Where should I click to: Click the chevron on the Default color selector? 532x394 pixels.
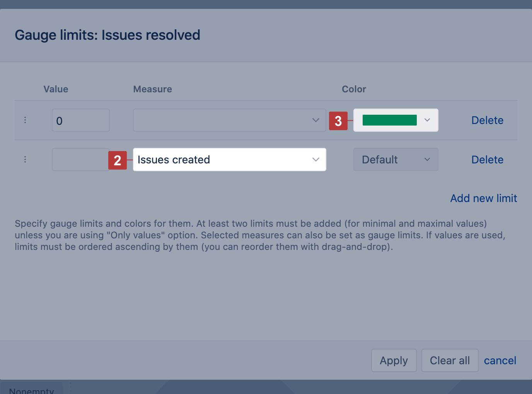[x=427, y=159]
